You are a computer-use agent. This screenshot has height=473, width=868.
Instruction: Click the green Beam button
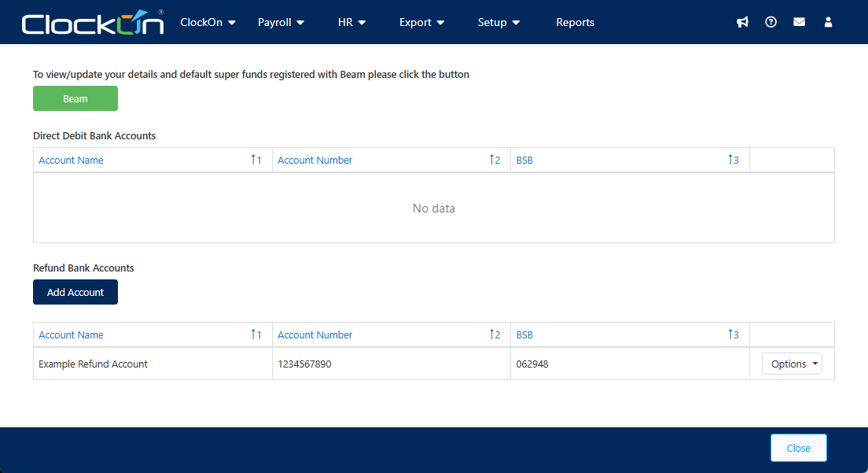(x=75, y=98)
